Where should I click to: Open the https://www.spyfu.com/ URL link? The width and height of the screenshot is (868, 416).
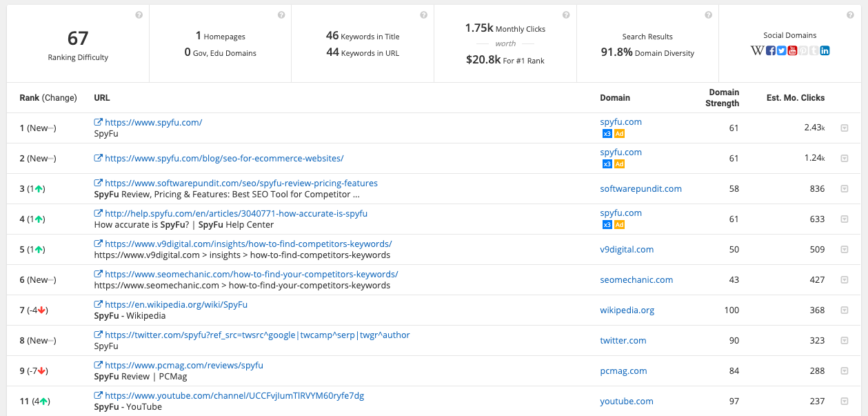tap(154, 123)
